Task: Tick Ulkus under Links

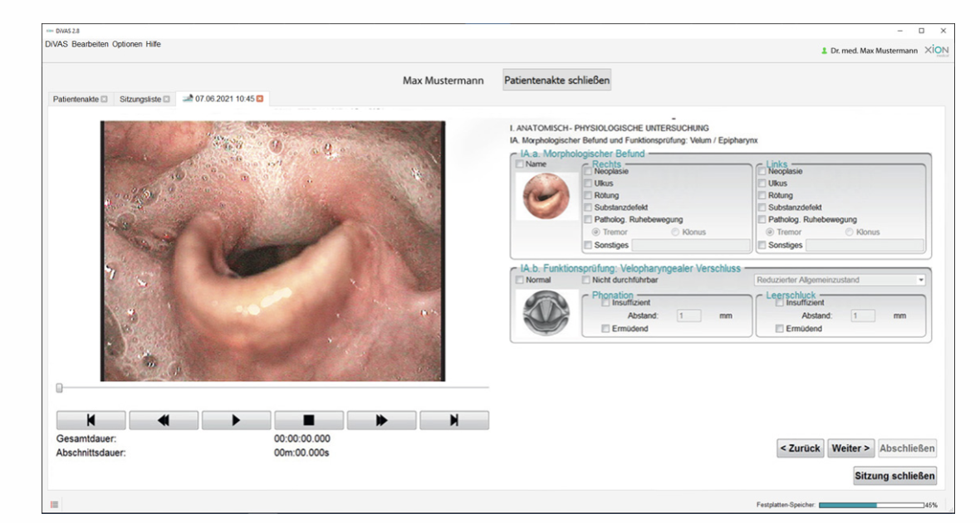Action: 762,183
